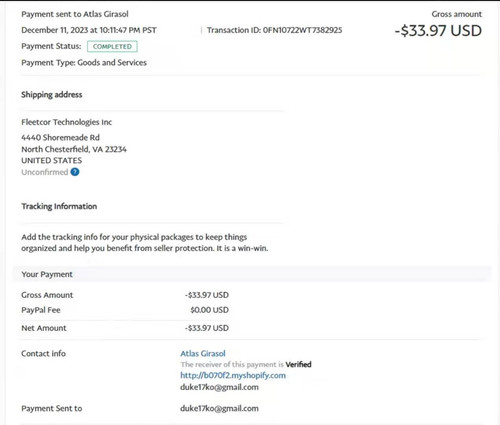Click the Net Amount -$33.97 USD value
Image resolution: width=500 pixels, height=425 pixels.
pyautogui.click(x=207, y=328)
